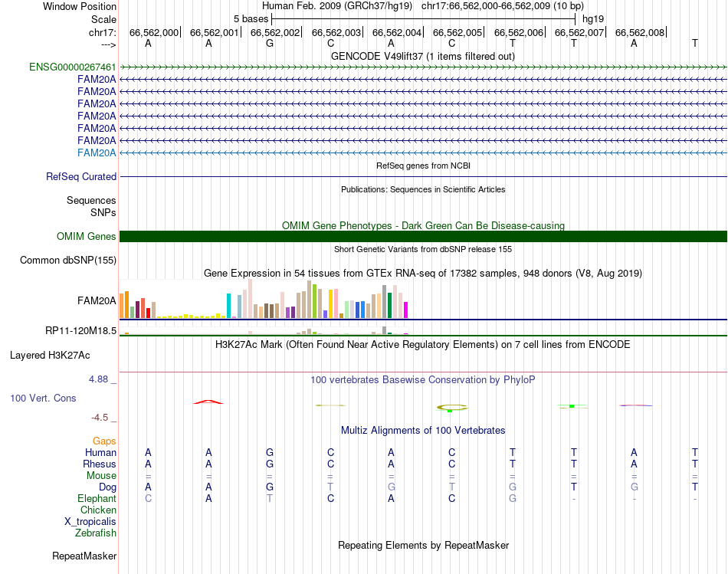Click the G base in the ---> reference row
This screenshot has width=728, height=574.
coord(270,43)
